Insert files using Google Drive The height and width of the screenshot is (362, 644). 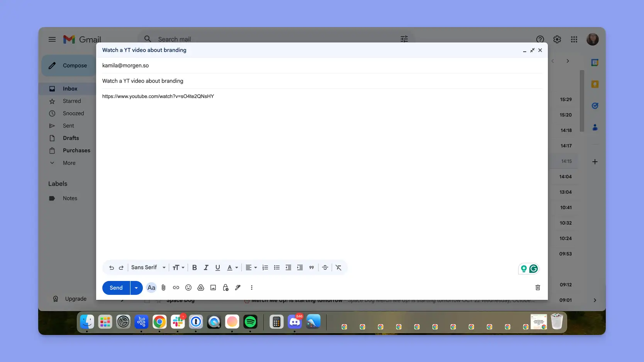pyautogui.click(x=201, y=288)
